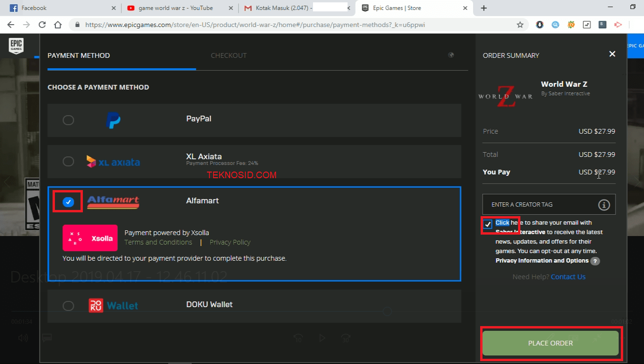Close the order summary with the X
The width and height of the screenshot is (644, 364).
[612, 54]
